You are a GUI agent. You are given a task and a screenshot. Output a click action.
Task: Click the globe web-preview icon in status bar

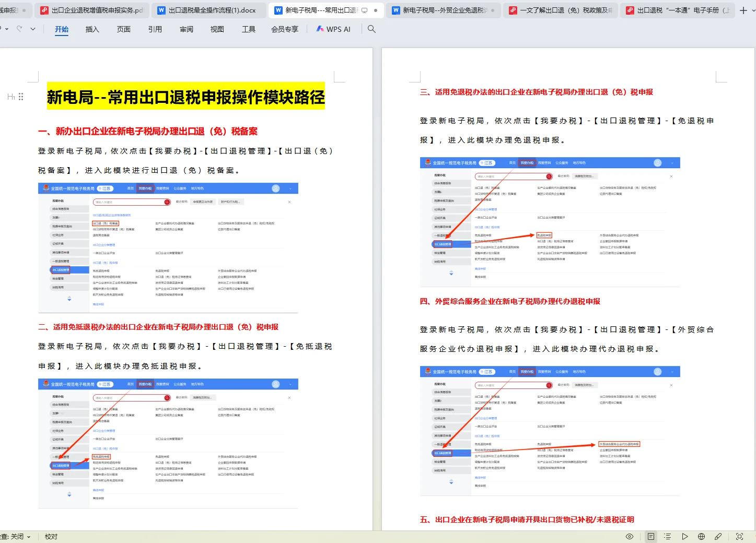click(x=701, y=536)
